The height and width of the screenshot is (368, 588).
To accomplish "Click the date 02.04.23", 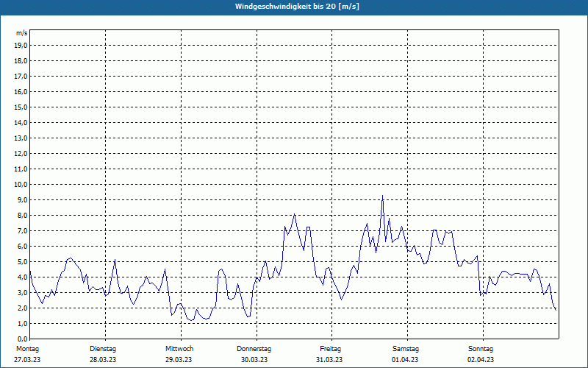I will pos(481,360).
